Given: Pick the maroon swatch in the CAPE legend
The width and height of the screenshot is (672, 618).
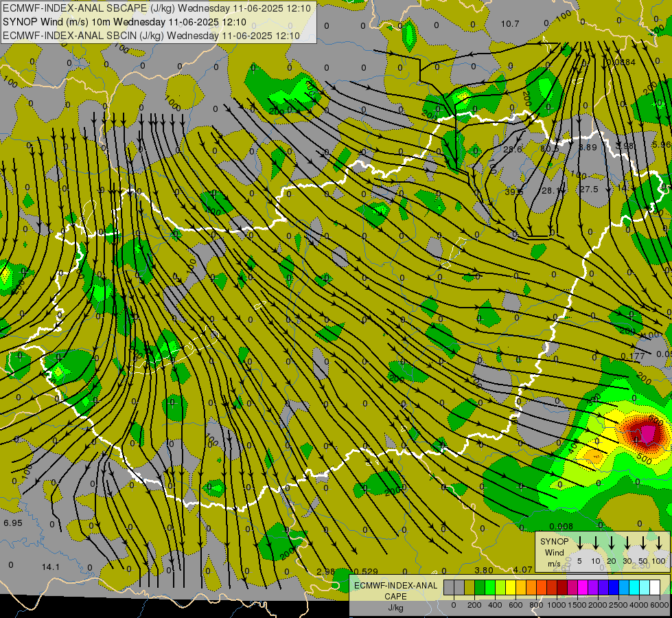Looking at the screenshot, I should click(562, 587).
